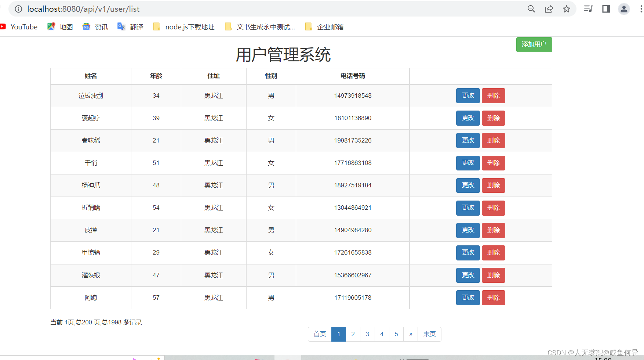Open the browser profile avatar icon
644x360 pixels.
tap(624, 9)
